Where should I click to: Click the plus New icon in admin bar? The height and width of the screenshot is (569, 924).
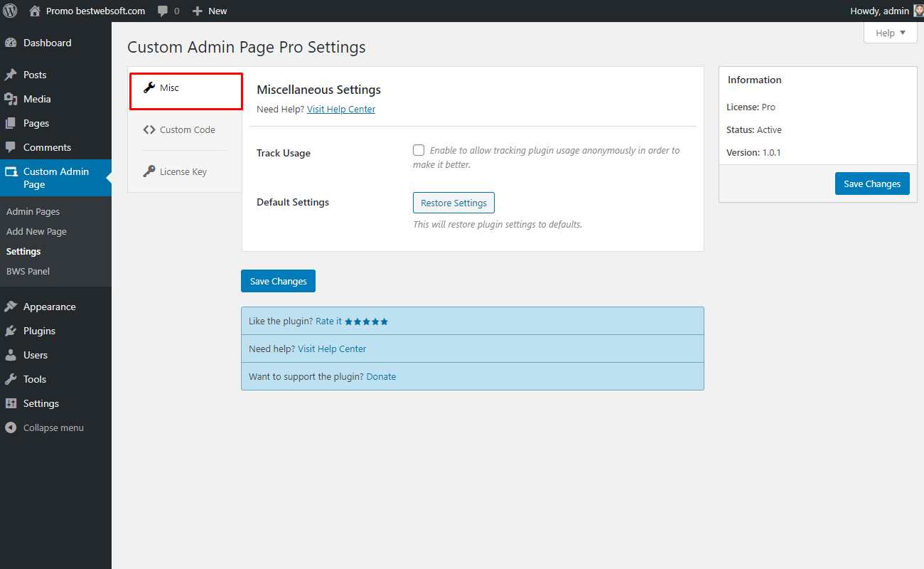click(198, 11)
